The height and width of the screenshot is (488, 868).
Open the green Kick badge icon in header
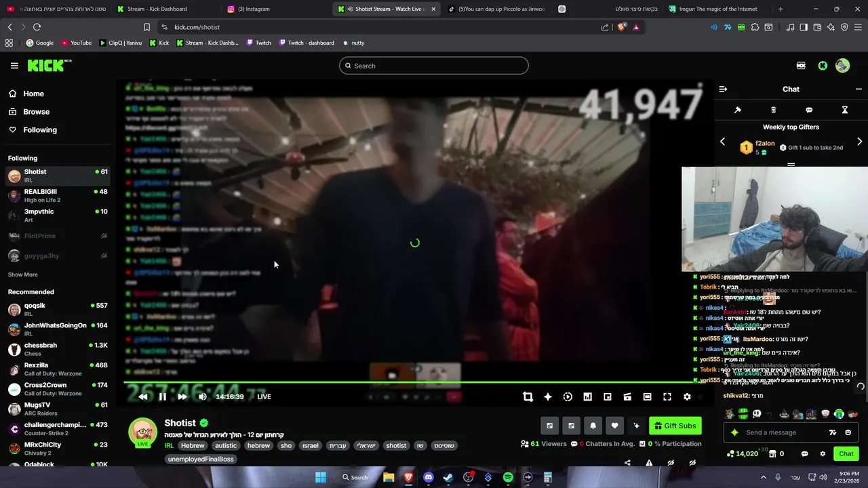(823, 66)
